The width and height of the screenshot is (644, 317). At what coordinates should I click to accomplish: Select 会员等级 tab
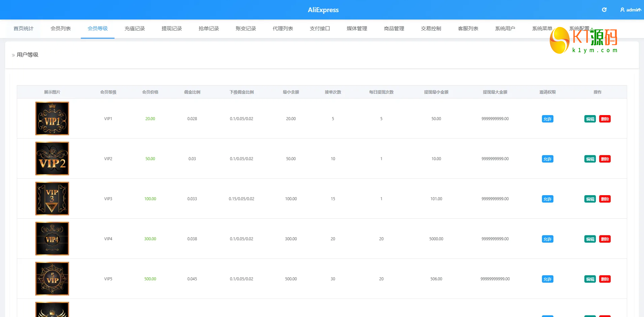pyautogui.click(x=98, y=29)
